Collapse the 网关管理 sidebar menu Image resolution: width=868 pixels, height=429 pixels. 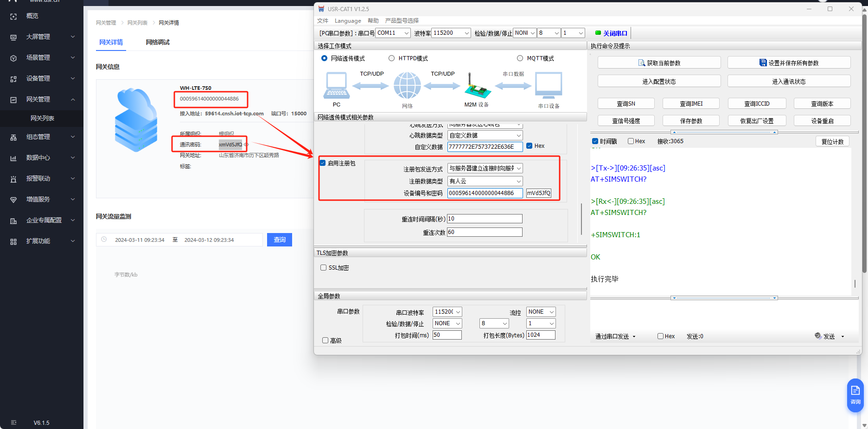point(73,100)
